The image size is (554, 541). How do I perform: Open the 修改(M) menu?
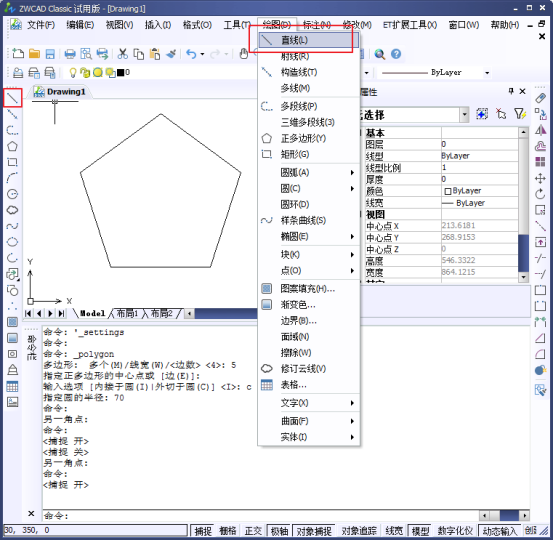tap(357, 25)
